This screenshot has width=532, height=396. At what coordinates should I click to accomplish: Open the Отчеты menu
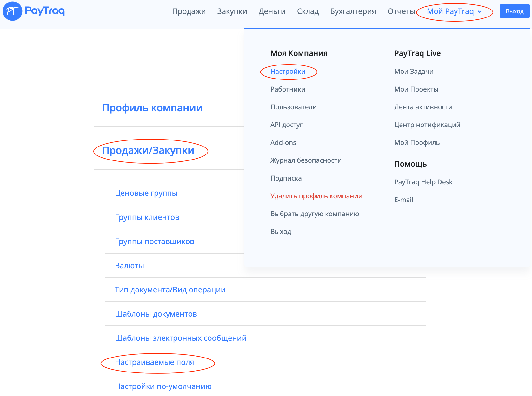(x=401, y=11)
